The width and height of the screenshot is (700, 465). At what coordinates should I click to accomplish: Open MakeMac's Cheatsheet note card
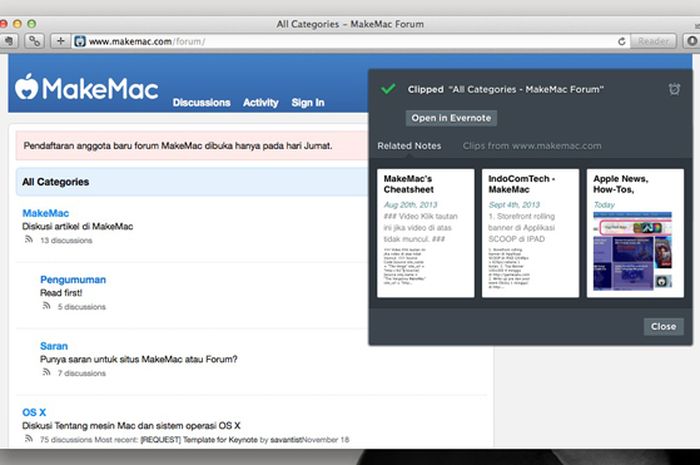coord(425,233)
